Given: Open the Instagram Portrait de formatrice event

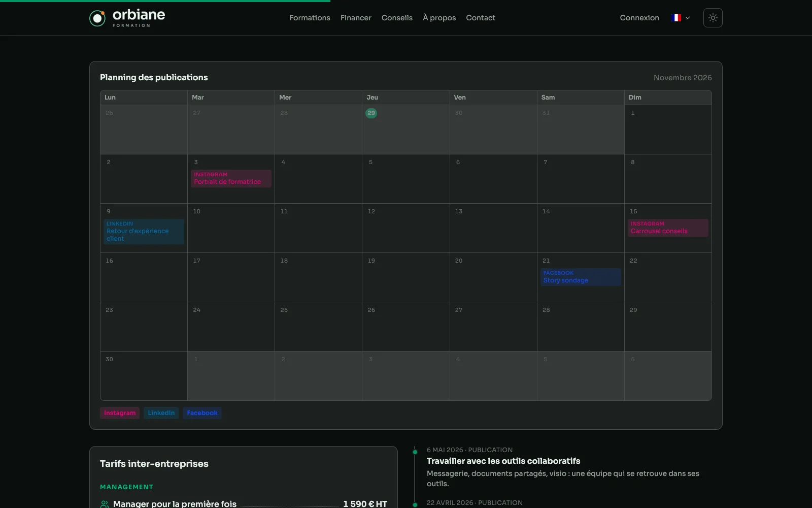Looking at the screenshot, I should tap(231, 178).
